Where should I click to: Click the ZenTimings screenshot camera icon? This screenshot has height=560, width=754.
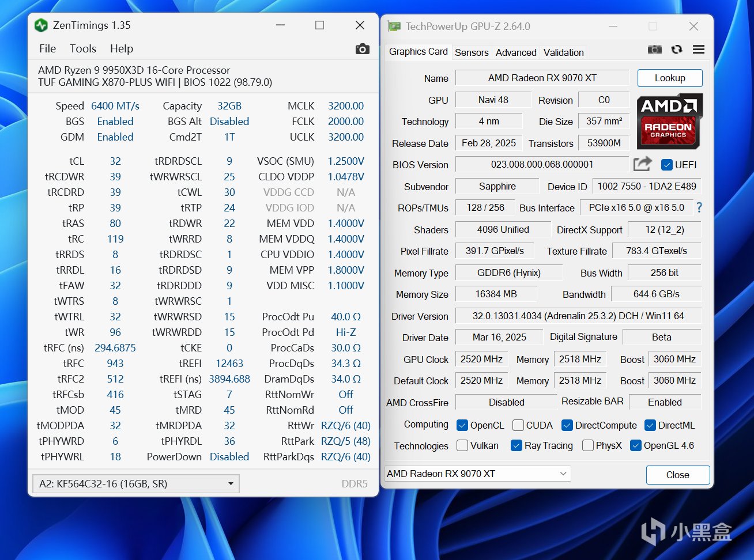click(362, 49)
